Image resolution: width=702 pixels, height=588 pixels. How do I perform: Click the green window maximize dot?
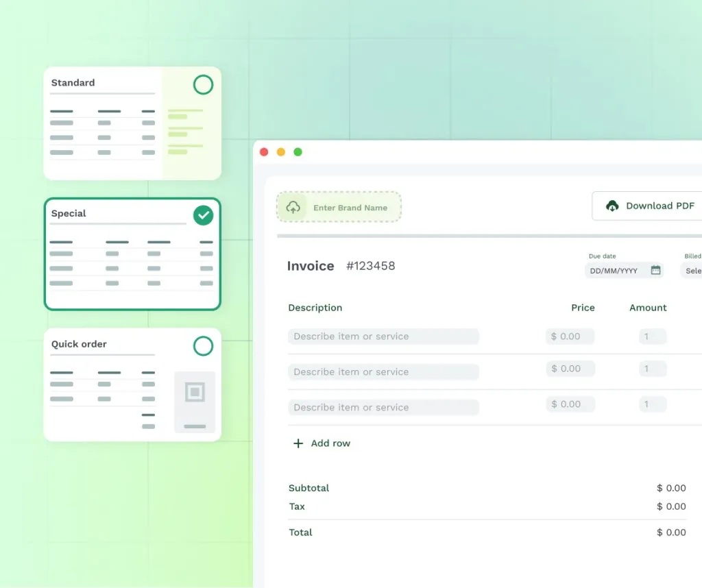coord(298,152)
